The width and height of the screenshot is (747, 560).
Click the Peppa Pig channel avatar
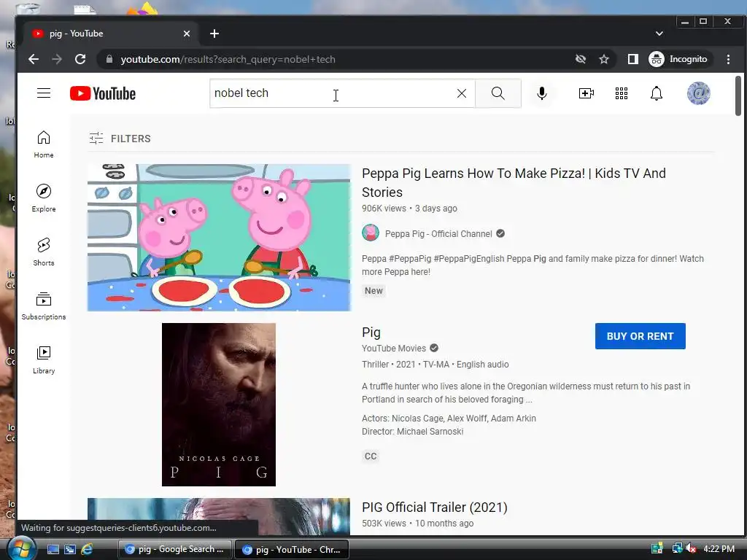click(370, 233)
